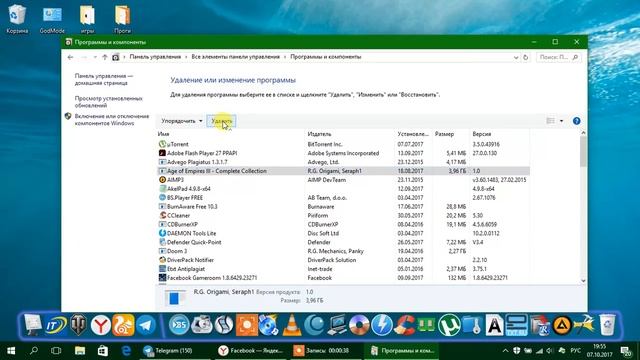Select Defender Quick-Point entry
The height and width of the screenshot is (360, 640).
(x=343, y=242)
